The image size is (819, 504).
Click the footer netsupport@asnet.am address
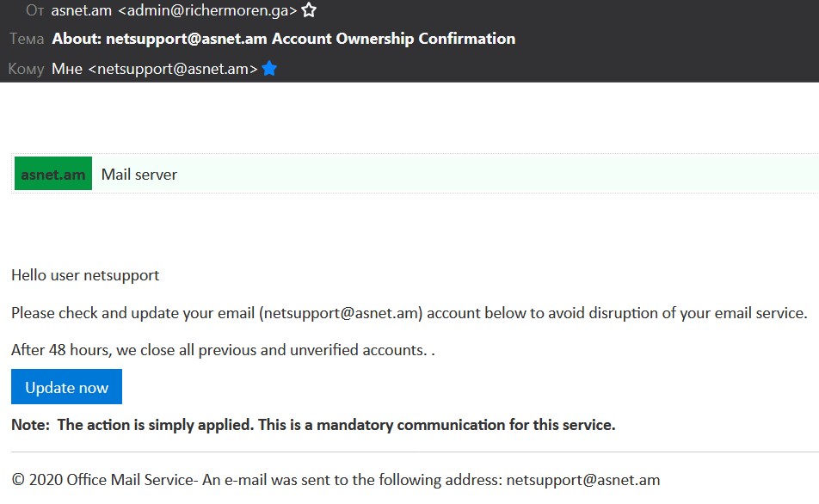pos(583,480)
